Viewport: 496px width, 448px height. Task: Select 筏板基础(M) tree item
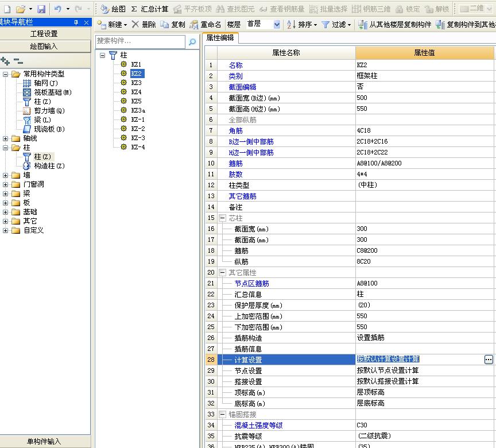(48, 92)
